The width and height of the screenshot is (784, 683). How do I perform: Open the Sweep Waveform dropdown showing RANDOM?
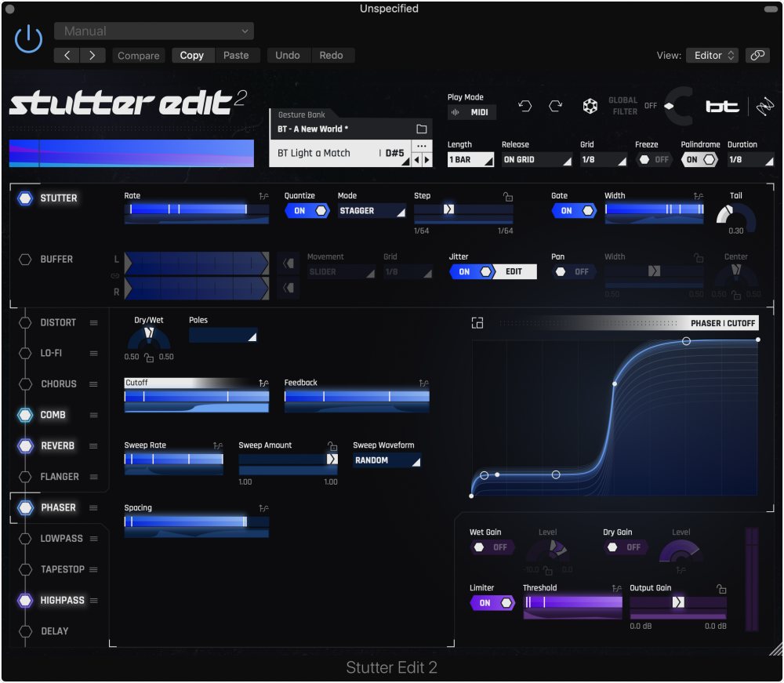(386, 460)
